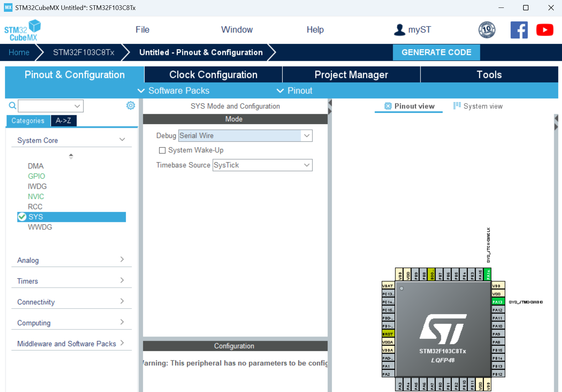Switch to the A->Z tab
The height and width of the screenshot is (392, 562).
[x=63, y=121]
